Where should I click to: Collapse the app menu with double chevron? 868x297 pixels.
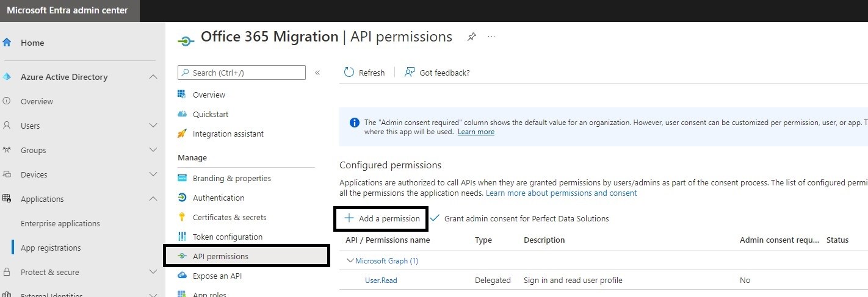tap(317, 73)
